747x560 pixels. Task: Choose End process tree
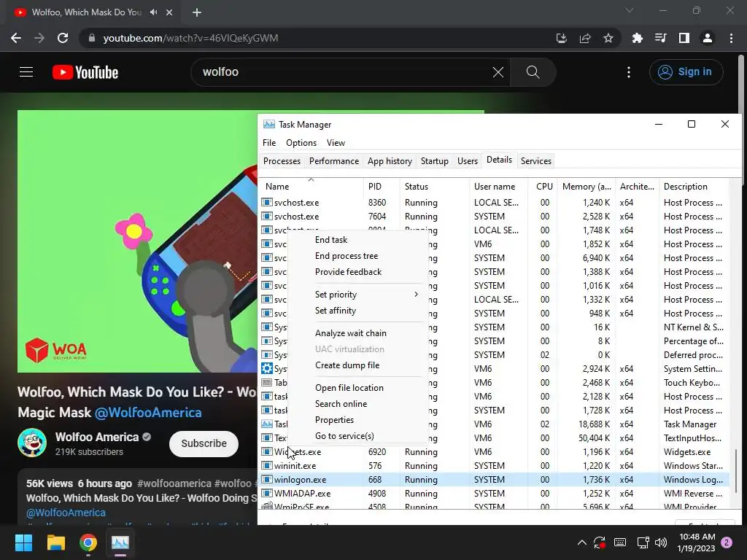coord(347,256)
